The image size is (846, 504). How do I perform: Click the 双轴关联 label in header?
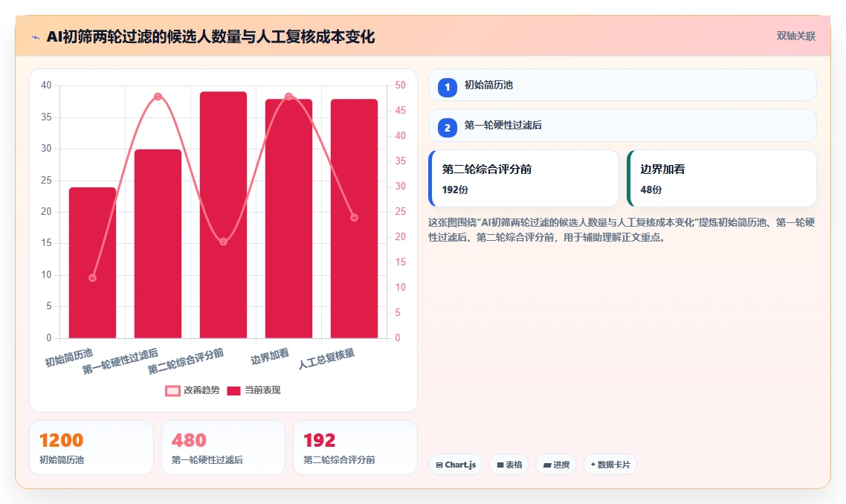coord(796,36)
